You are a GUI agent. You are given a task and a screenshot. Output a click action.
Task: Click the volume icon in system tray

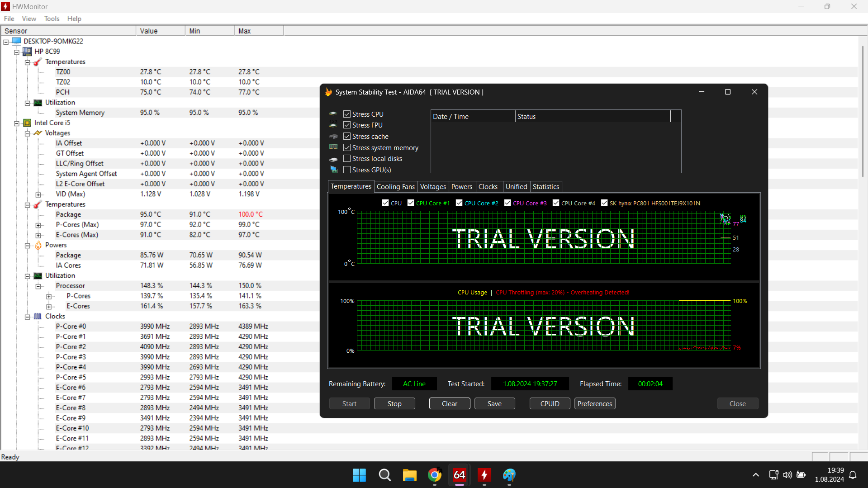point(787,475)
